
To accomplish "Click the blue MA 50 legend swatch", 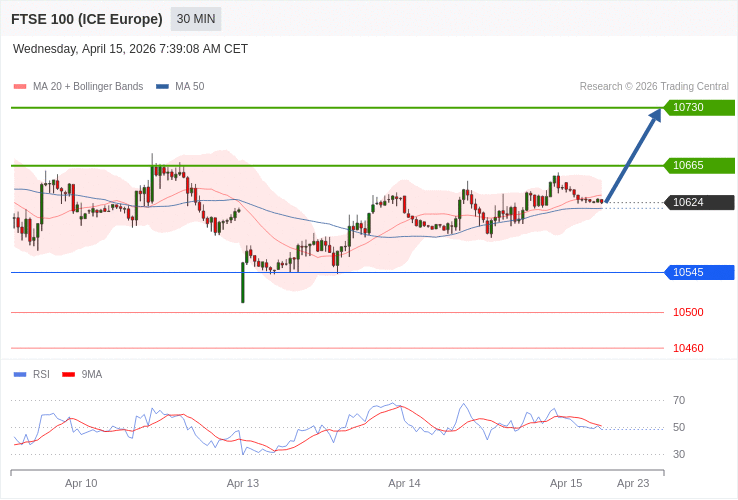I will [x=162, y=87].
